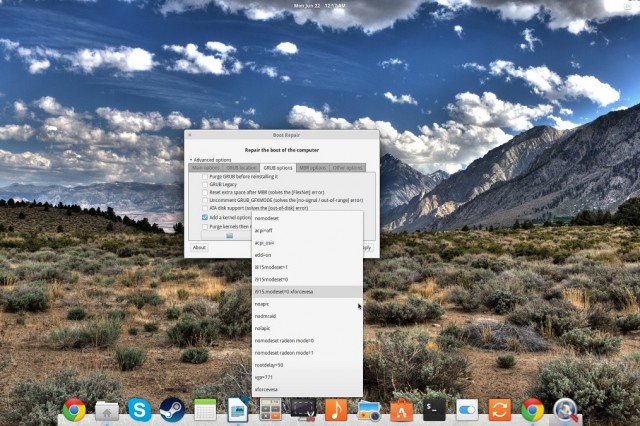
Task: Open the magnifier search icon in dock
Action: coord(565,409)
